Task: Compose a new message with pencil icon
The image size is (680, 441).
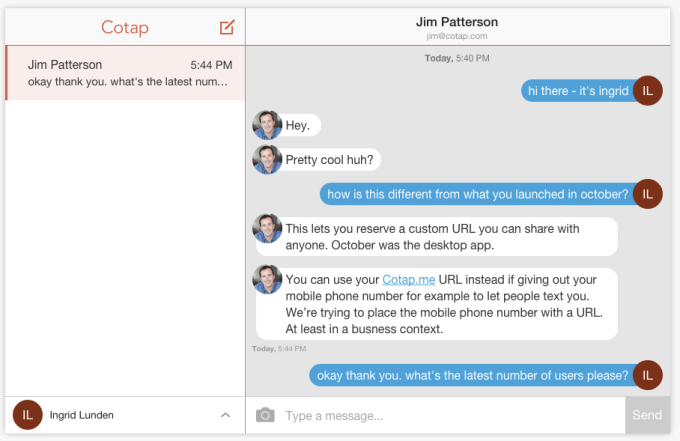Action: (227, 27)
